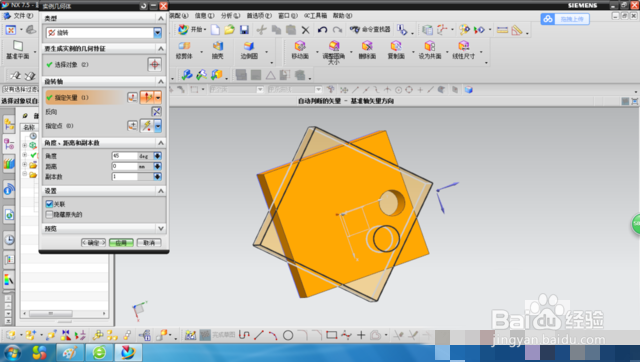Click the cloud upload button at top right
Screen dimensions: 640x362
pos(565,19)
